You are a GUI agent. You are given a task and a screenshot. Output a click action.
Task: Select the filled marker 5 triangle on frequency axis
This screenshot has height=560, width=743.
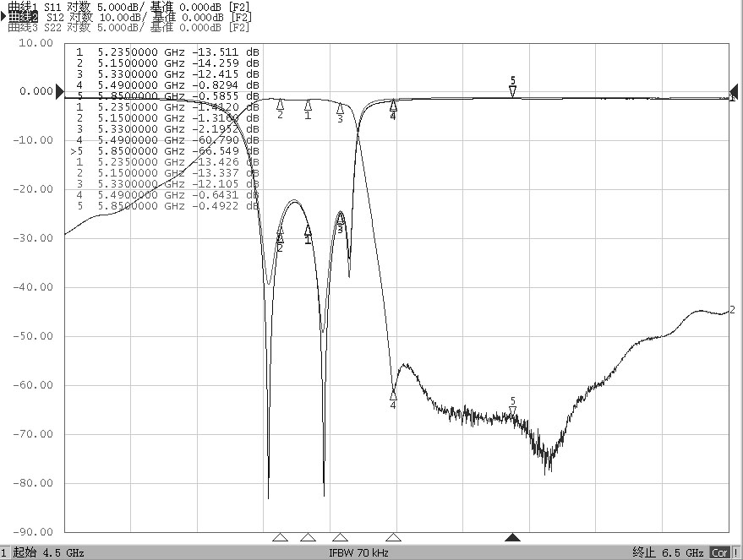click(x=512, y=537)
